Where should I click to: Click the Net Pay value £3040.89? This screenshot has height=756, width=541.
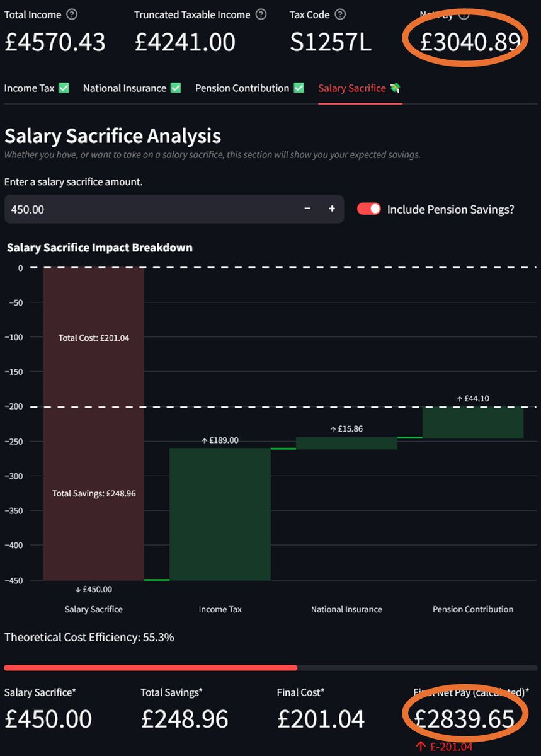[470, 42]
